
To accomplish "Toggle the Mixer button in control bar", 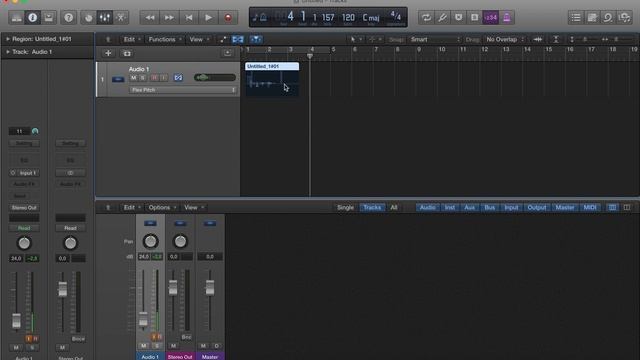I will point(105,18).
